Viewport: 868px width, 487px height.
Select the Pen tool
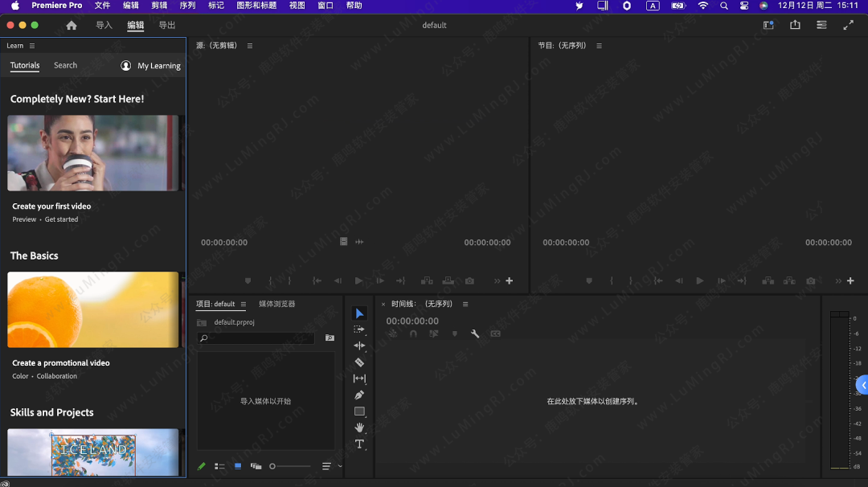(359, 395)
